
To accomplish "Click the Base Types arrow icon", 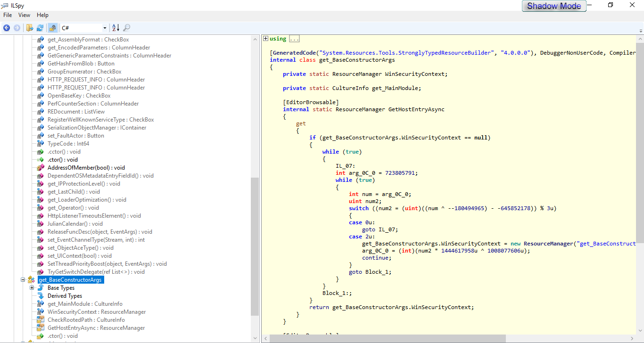I will click(x=41, y=288).
